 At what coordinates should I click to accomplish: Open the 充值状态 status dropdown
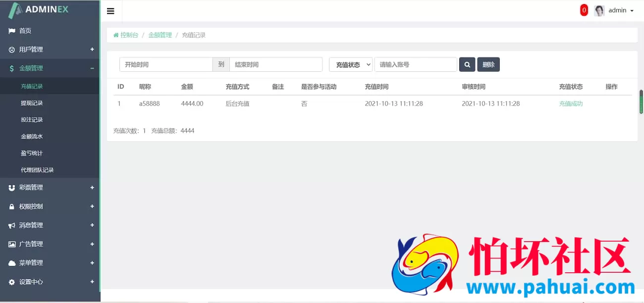click(x=350, y=64)
